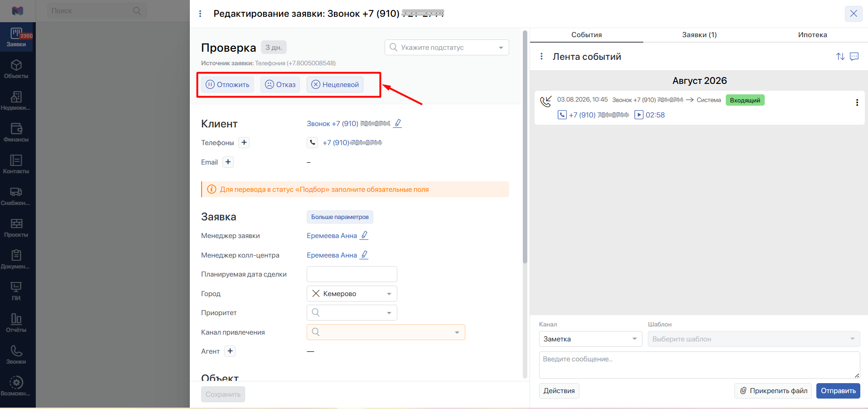Click the phone number link in call event

pos(599,115)
